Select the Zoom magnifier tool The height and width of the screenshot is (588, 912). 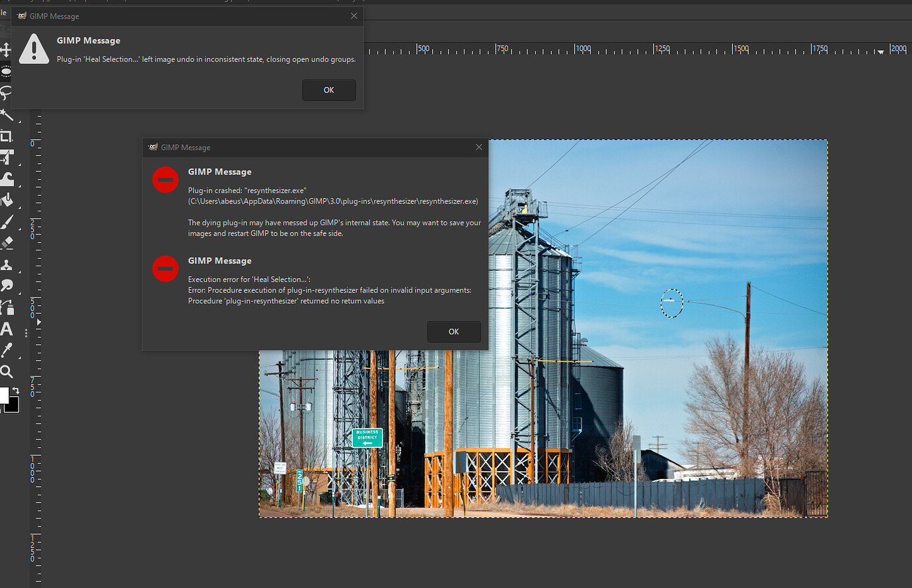pyautogui.click(x=7, y=371)
